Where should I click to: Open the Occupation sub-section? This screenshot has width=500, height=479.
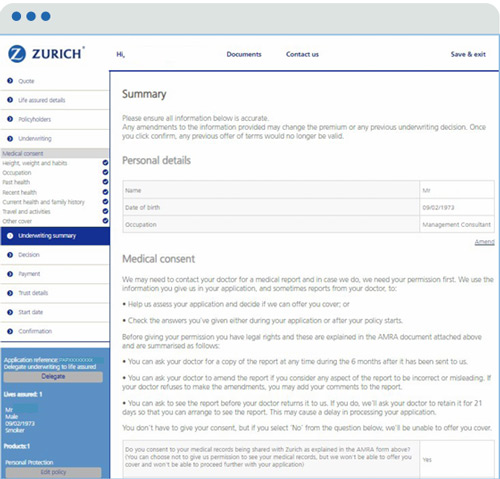[x=17, y=173]
